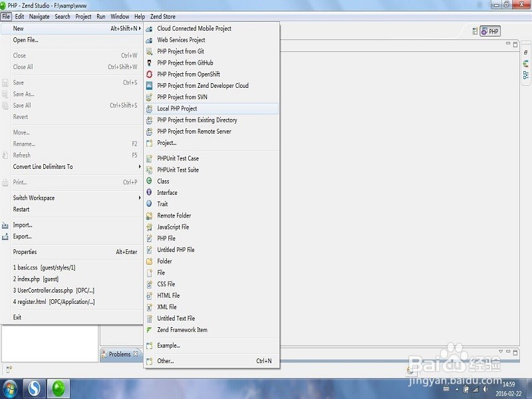Choose Example... entry
532x399 pixels.
[211, 345]
